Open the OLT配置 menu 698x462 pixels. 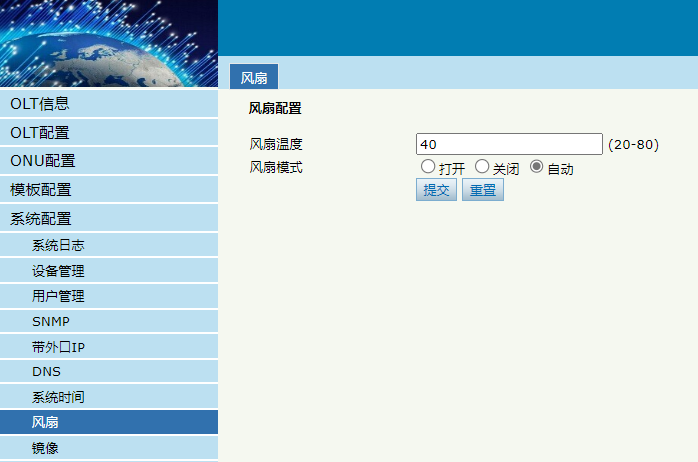[x=109, y=132]
